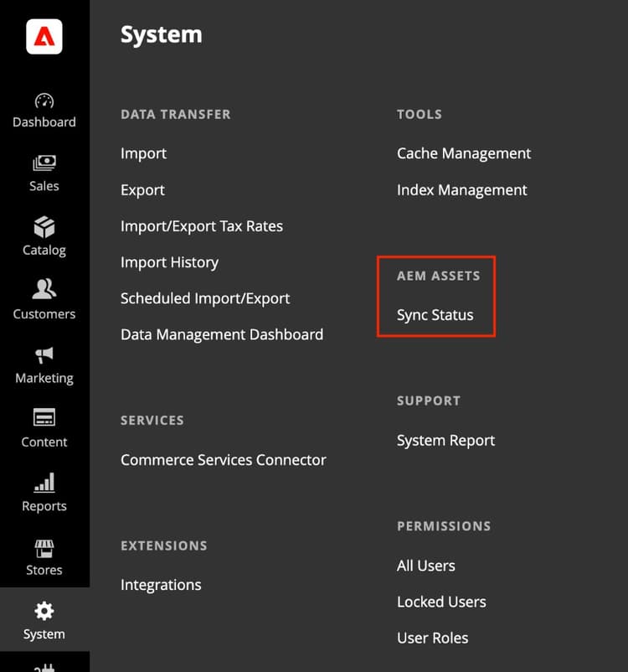
Task: Open Commerce Services Connector
Action: pos(224,460)
